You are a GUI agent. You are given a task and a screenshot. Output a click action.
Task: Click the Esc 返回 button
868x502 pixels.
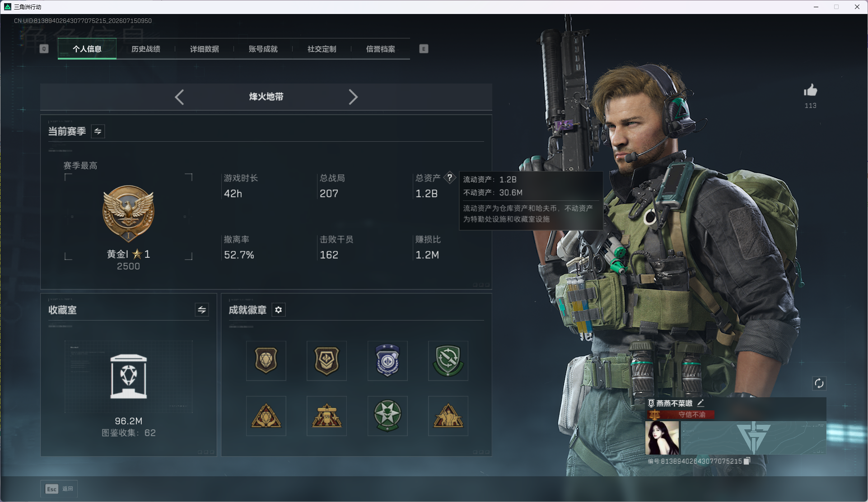pyautogui.click(x=59, y=489)
